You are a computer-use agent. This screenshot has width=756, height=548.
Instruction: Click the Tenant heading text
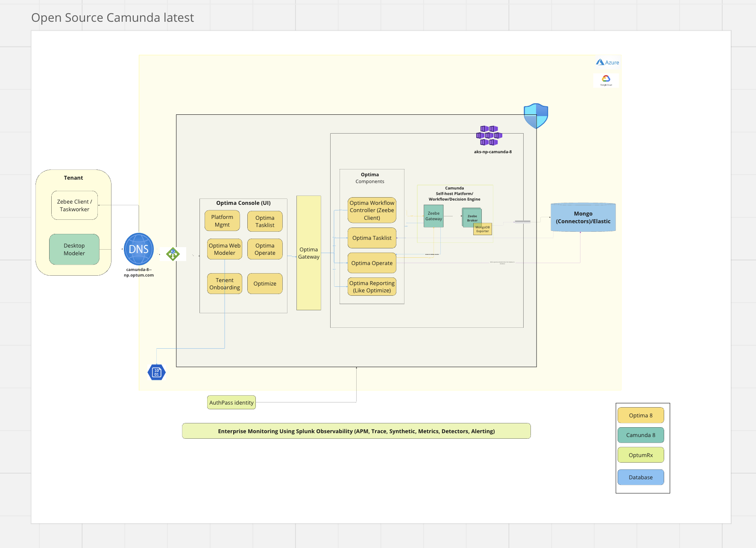(73, 178)
